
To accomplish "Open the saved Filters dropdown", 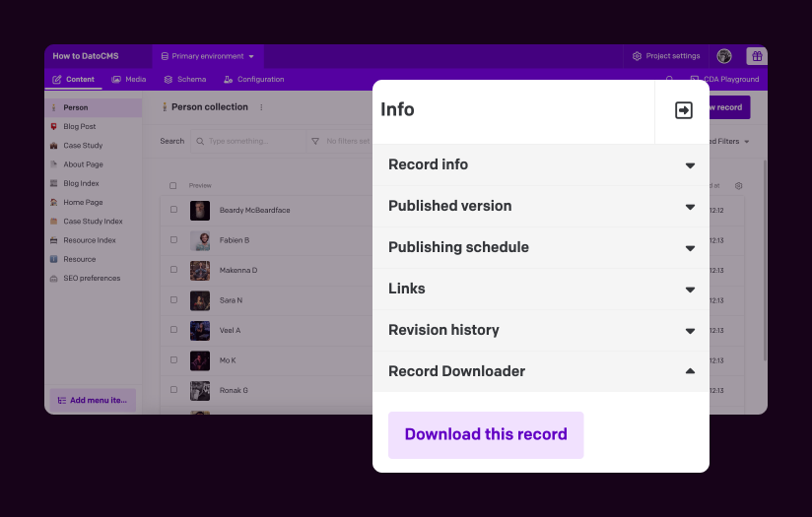I will 729,141.
